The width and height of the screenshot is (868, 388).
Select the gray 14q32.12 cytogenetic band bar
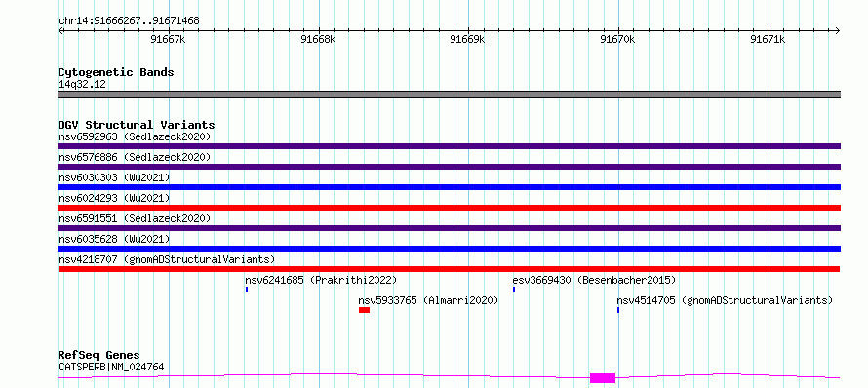(449, 95)
